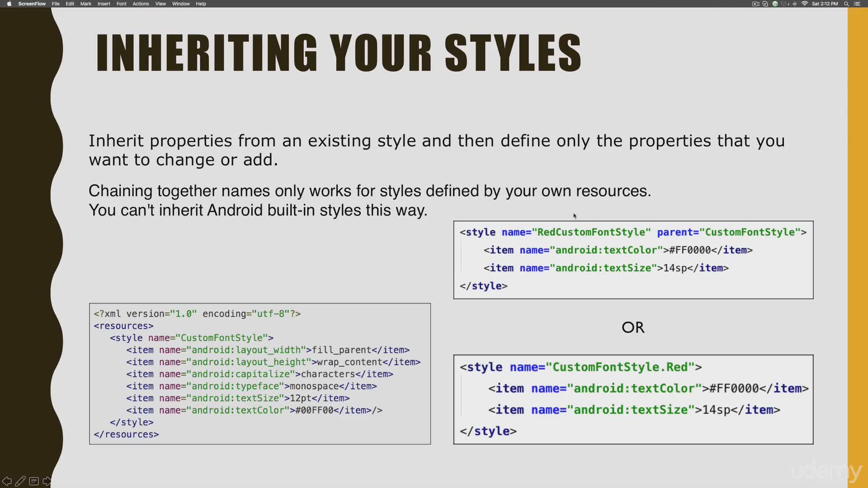Open the Font menu
Viewport: 868px width, 488px height.
pos(121,4)
